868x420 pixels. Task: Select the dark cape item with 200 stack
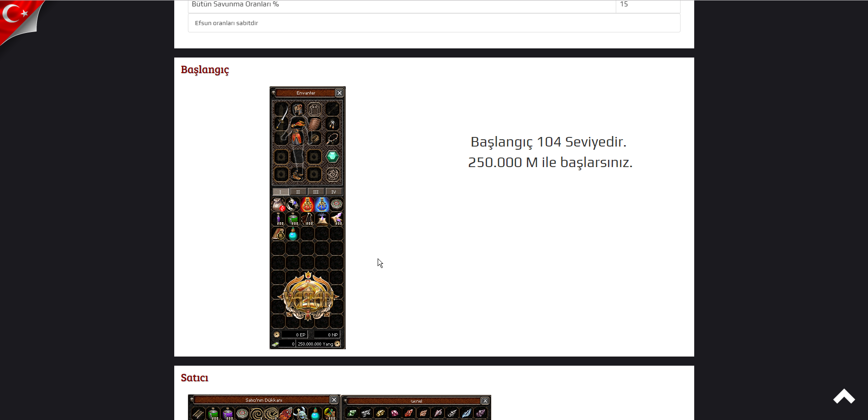click(307, 219)
